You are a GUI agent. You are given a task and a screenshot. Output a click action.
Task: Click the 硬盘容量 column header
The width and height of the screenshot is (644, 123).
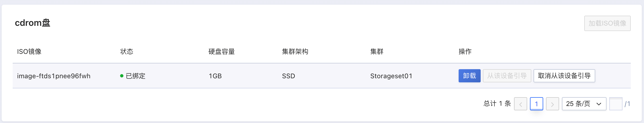[221, 52]
